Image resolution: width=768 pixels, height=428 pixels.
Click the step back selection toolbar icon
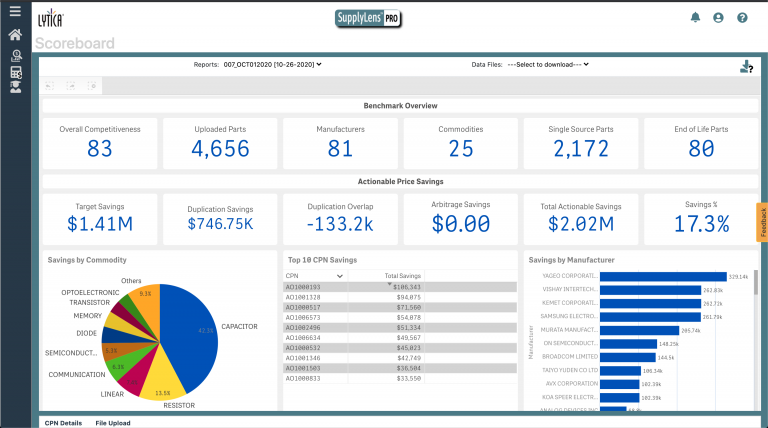click(x=49, y=86)
